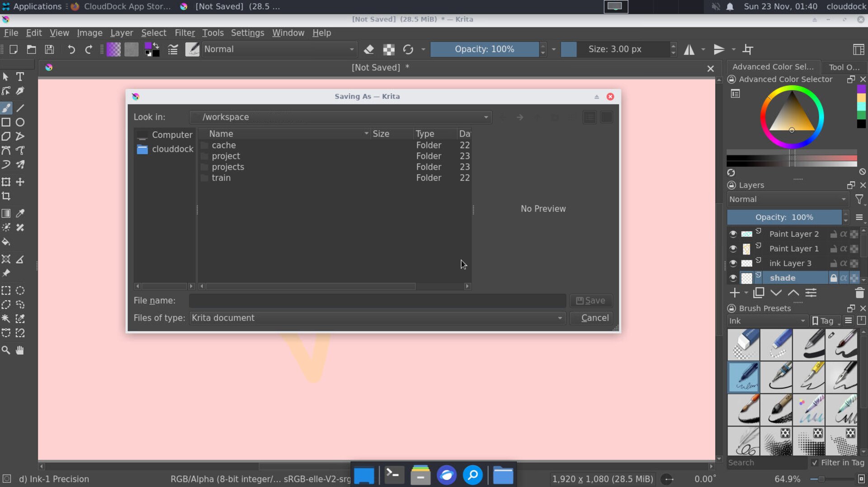Image resolution: width=868 pixels, height=487 pixels.
Task: Open the Filter menu
Action: point(184,33)
